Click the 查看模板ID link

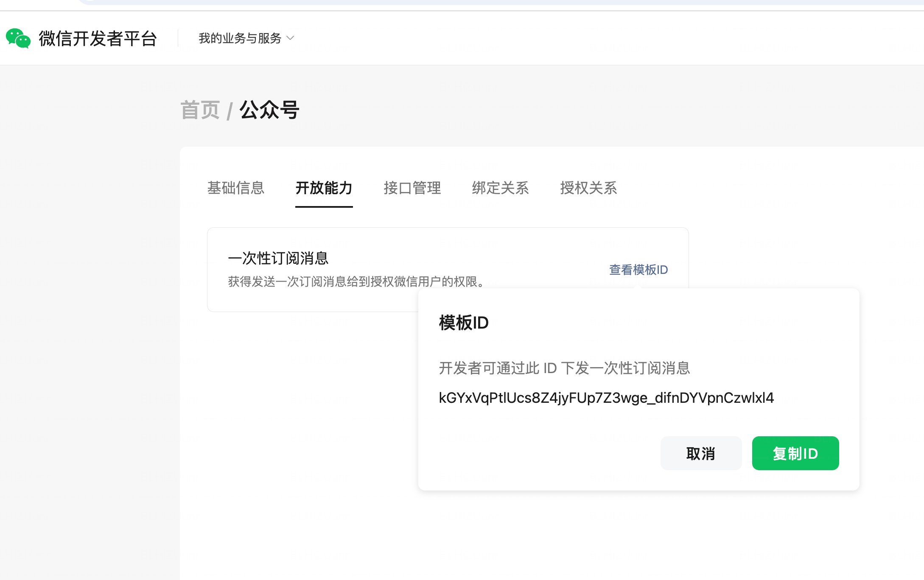(638, 270)
